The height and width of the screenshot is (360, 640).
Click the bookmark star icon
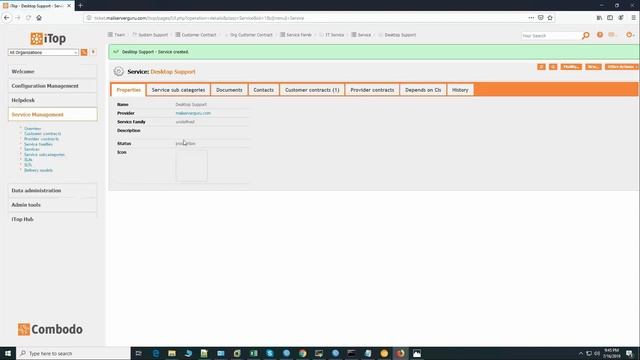[x=550, y=18]
